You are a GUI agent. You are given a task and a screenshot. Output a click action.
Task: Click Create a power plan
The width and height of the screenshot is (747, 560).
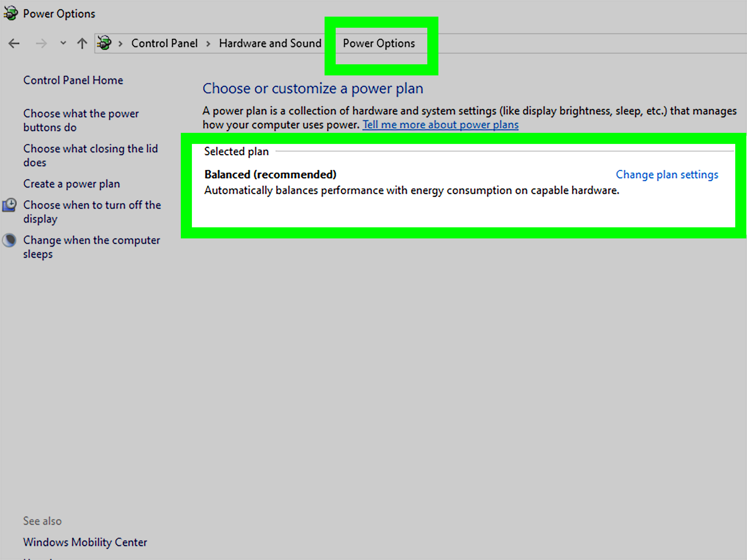pos(72,184)
